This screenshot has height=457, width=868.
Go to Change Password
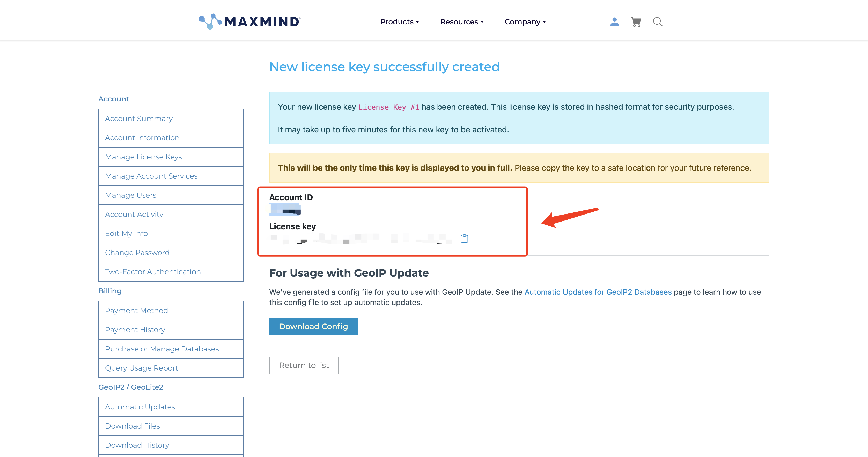[171, 253]
